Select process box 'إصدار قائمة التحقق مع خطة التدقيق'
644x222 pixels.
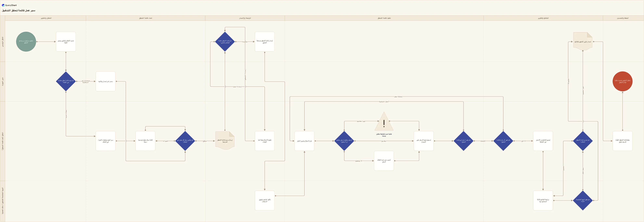click(x=265, y=42)
